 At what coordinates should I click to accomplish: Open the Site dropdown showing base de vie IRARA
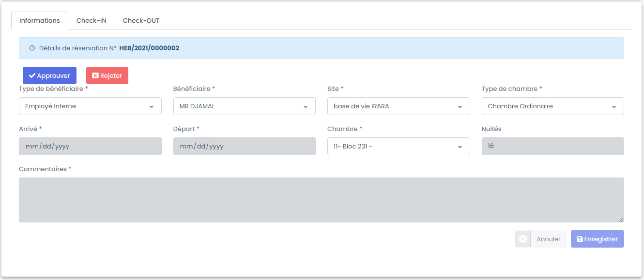coord(398,106)
